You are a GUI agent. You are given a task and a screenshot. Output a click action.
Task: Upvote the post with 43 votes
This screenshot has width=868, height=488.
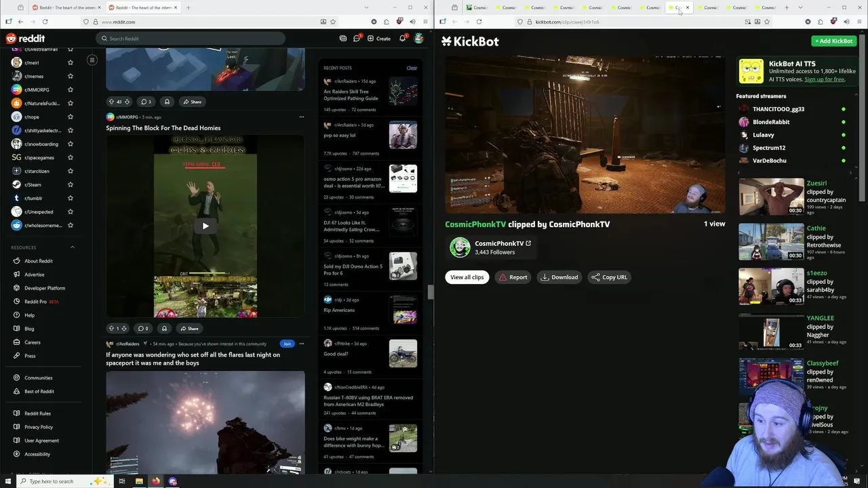[x=111, y=102]
